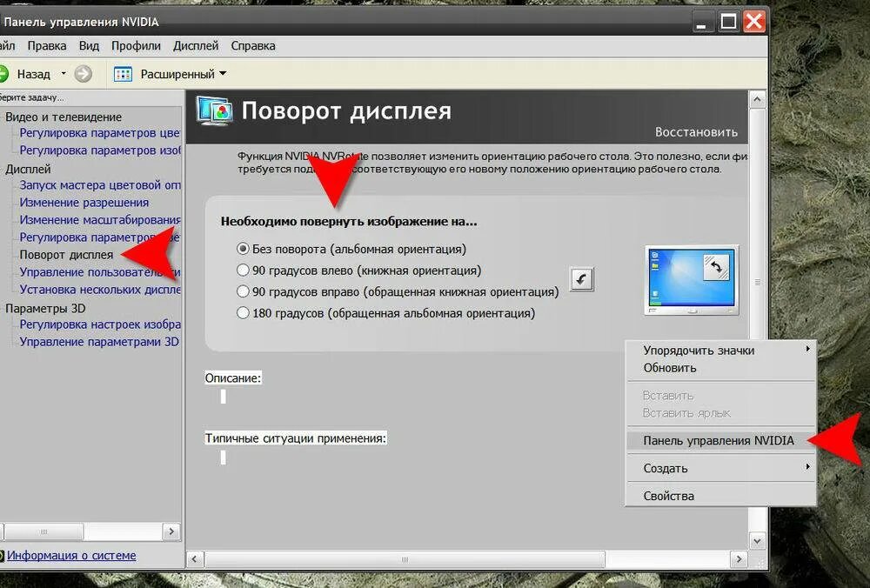The width and height of the screenshot is (870, 588).
Task: Minimize the NVIDIA control panel window
Action: click(x=702, y=23)
